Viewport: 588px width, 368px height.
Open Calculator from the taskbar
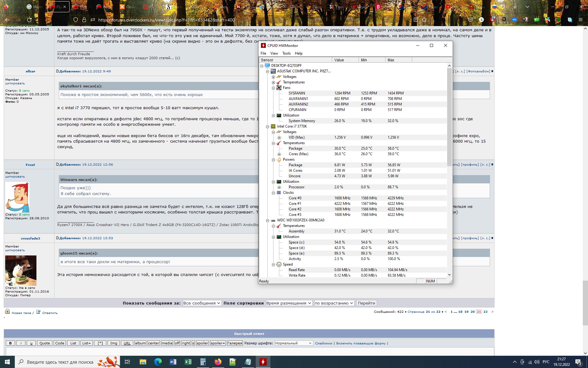pos(203,362)
